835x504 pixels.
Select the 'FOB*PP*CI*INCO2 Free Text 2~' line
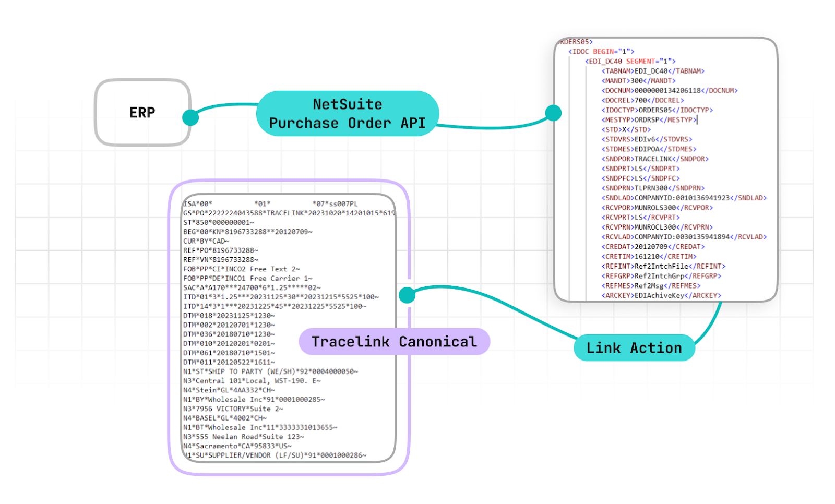pos(242,269)
